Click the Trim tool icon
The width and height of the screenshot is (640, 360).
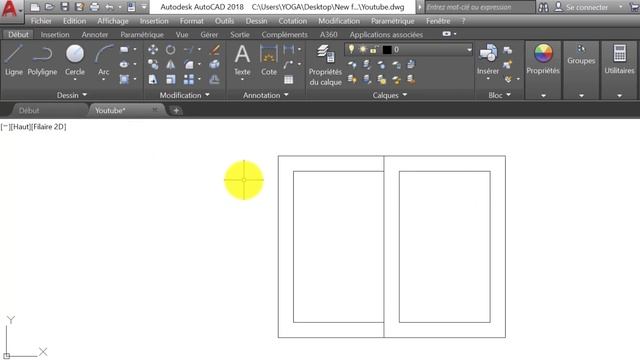[x=189, y=50]
